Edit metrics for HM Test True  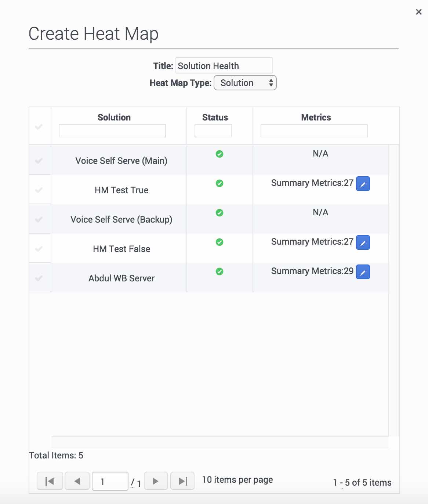point(363,184)
